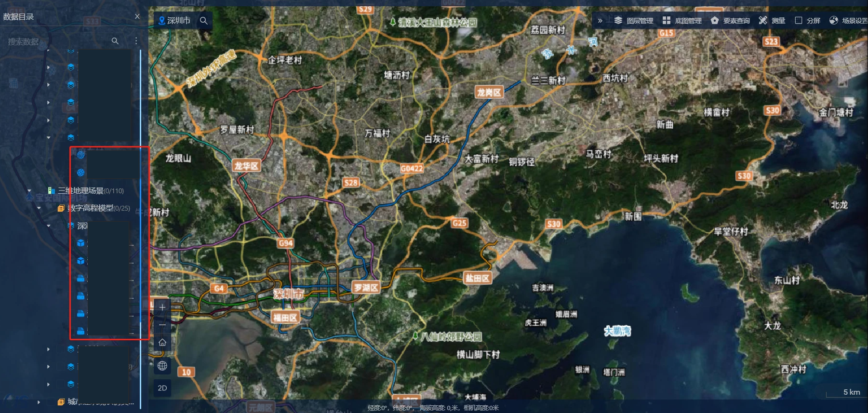Click the 罗湖区 district label
Viewport: 868px width, 413px height.
click(366, 288)
